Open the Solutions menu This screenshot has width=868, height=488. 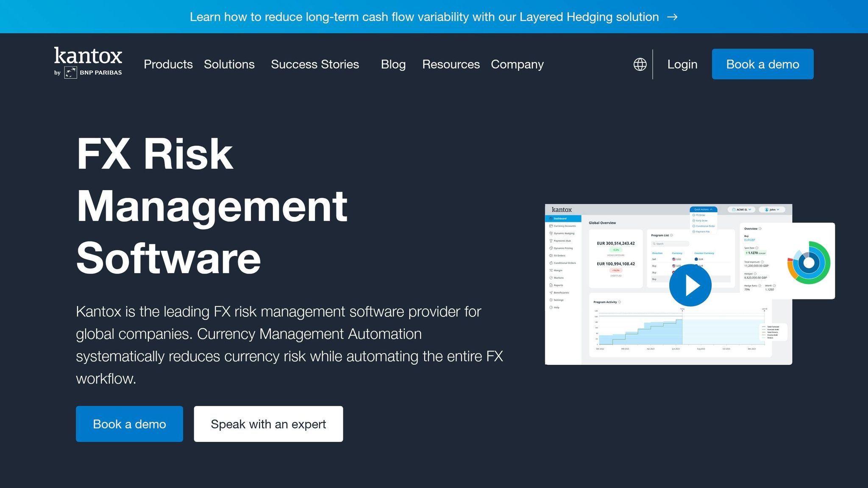[x=229, y=64]
